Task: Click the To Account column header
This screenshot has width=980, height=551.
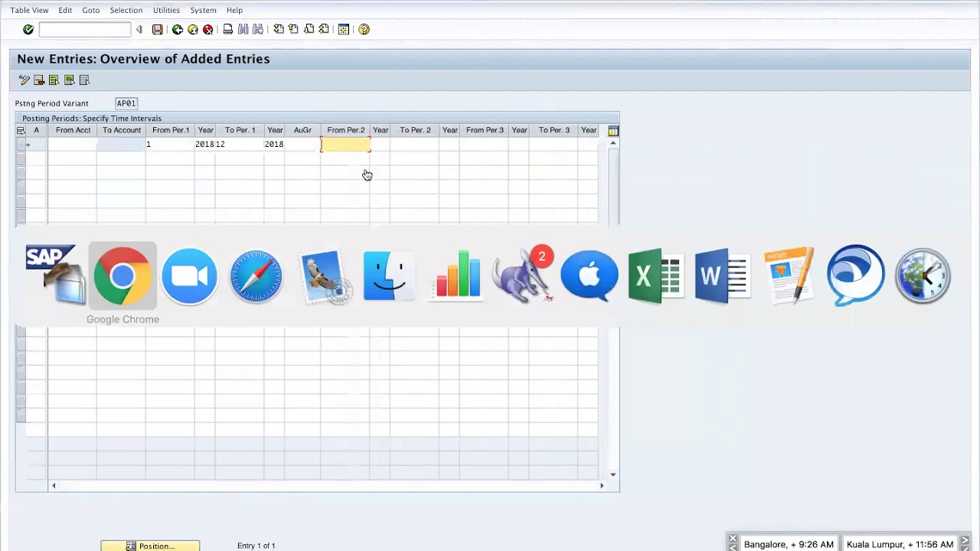Action: point(121,130)
